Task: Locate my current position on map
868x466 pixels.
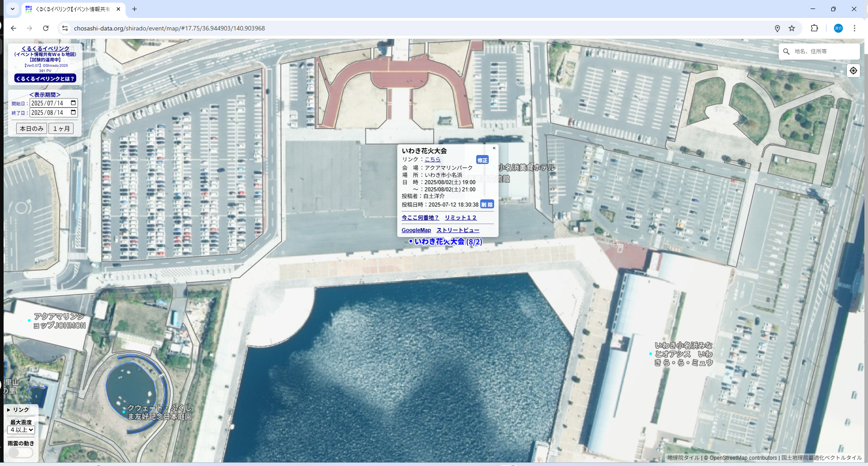Action: [853, 71]
